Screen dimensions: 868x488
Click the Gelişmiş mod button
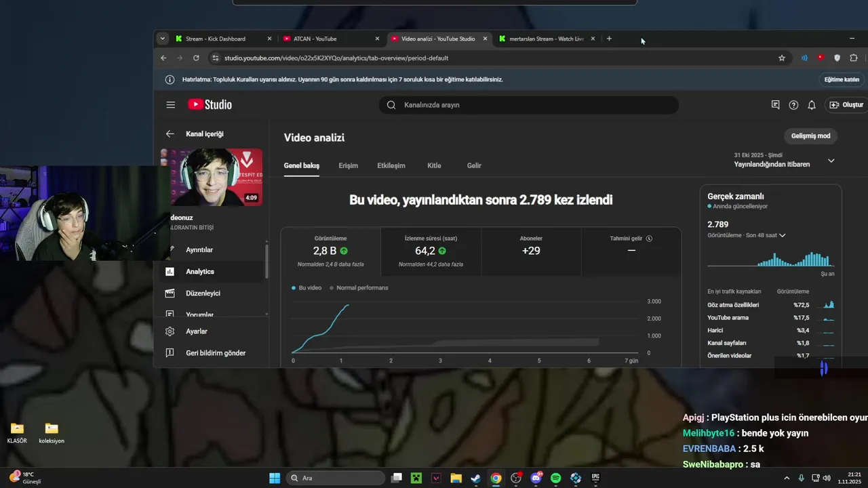point(810,136)
